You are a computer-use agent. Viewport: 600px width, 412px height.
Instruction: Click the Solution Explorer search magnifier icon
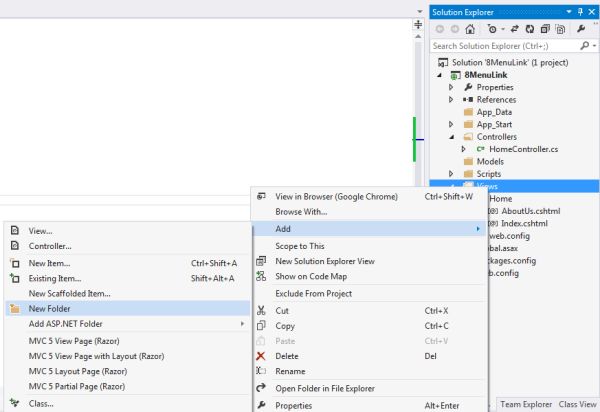584,46
